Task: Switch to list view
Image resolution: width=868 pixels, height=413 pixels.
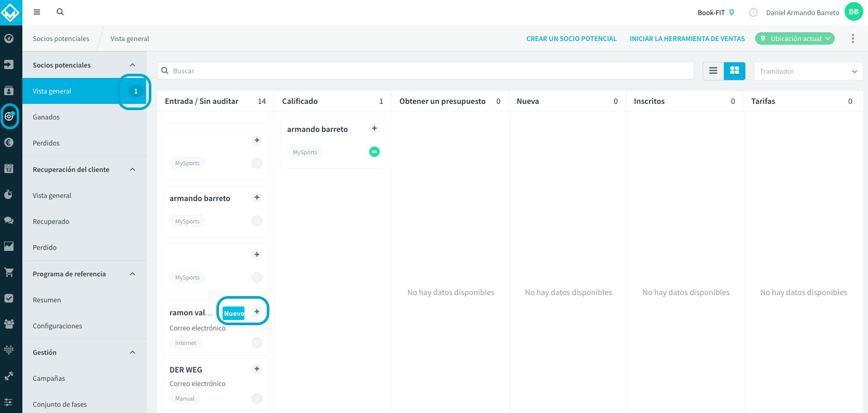Action: (714, 71)
